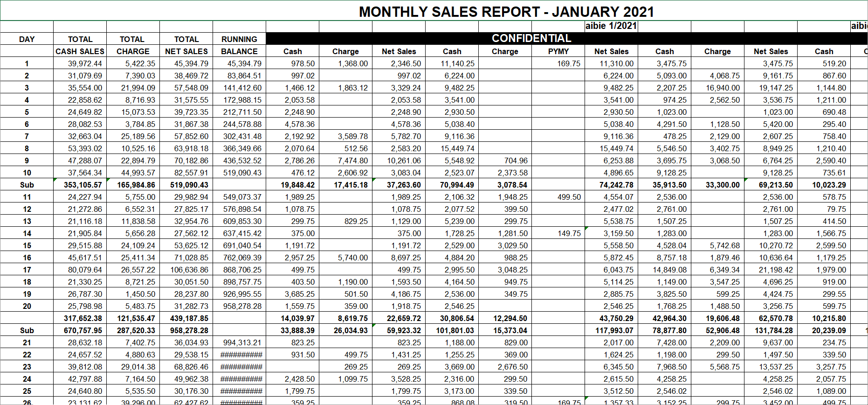
Task: Click the cell showing 29,014.38
Action: tap(133, 367)
